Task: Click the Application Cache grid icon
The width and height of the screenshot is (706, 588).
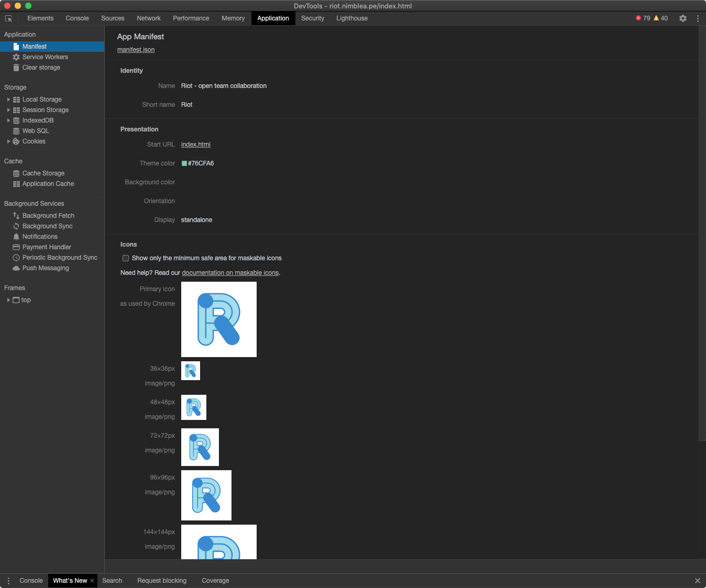Action: pyautogui.click(x=16, y=184)
